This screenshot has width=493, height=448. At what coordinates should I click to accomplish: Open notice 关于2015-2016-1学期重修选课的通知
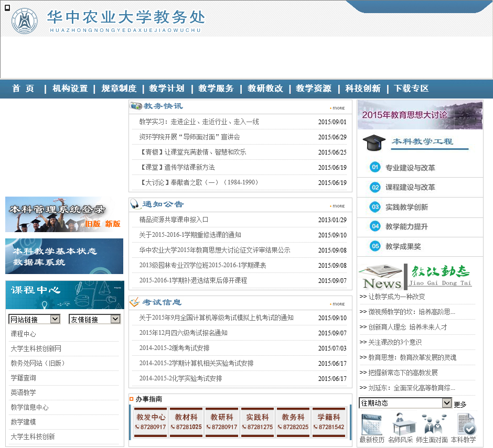[x=190, y=235]
